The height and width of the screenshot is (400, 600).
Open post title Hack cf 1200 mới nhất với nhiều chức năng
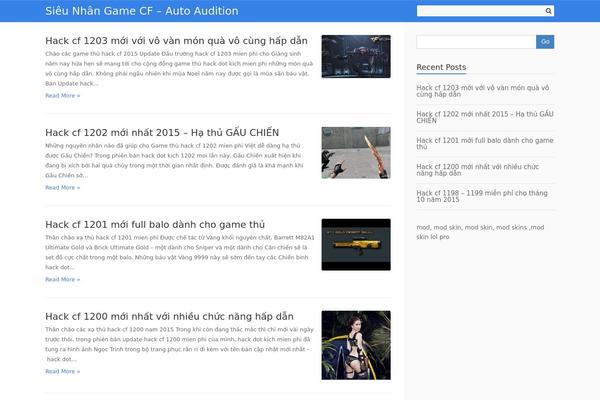[170, 316]
